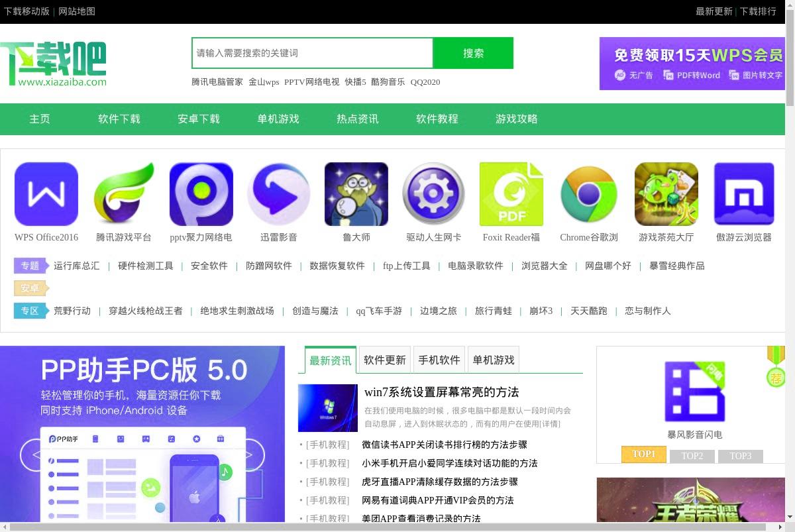Open 微信读书APP关闭读书排行榜 article

pyautogui.click(x=445, y=445)
